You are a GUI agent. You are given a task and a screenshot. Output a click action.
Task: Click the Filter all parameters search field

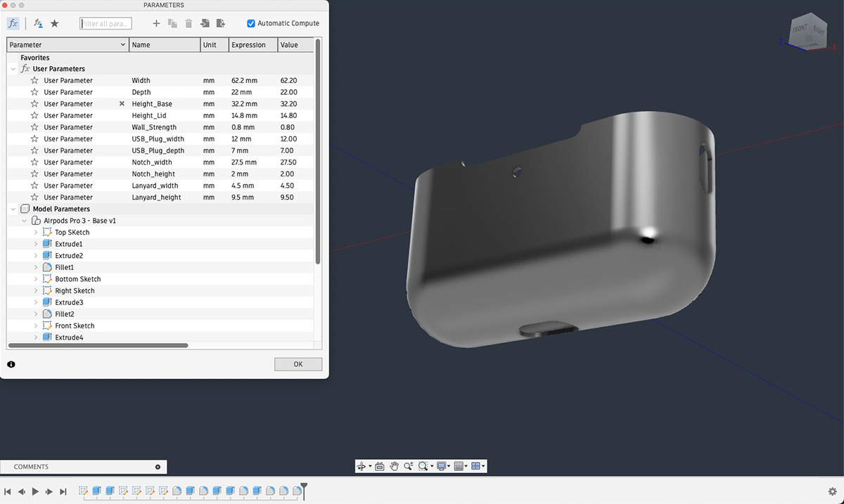[x=105, y=23]
